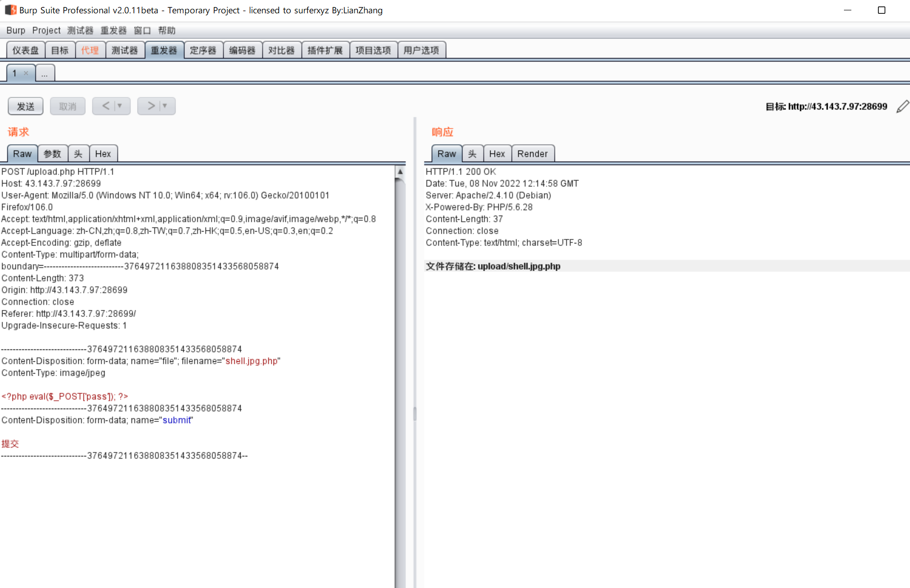The height and width of the screenshot is (588, 910).
Task: Click the Referer header line
Action: (69, 314)
